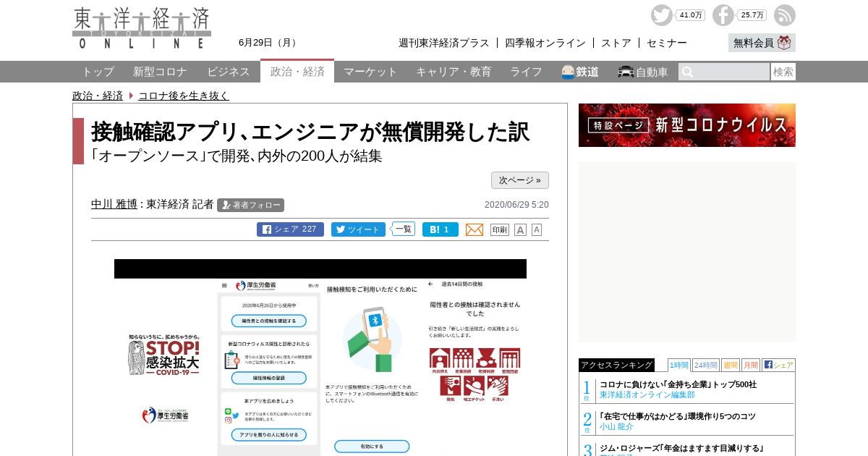The width and height of the screenshot is (868, 456).
Task: Open the 鉄道 train icon tab
Action: click(x=580, y=72)
